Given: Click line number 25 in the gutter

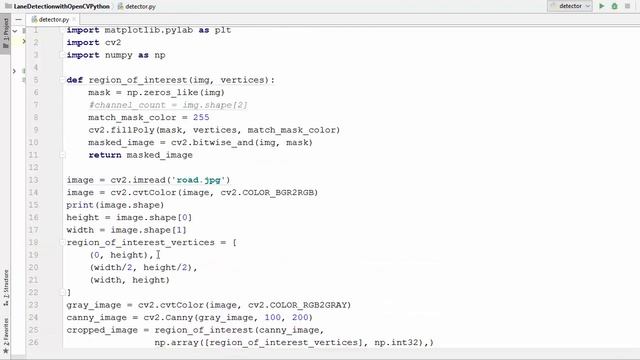Looking at the screenshot, I should tap(33, 330).
